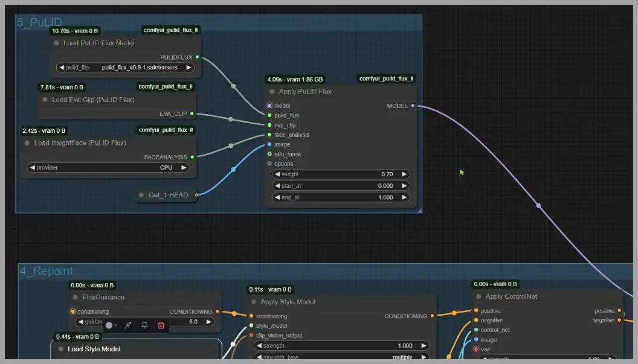Decrease end_at with left arrow
The width and height of the screenshot is (638, 364).
tap(277, 197)
